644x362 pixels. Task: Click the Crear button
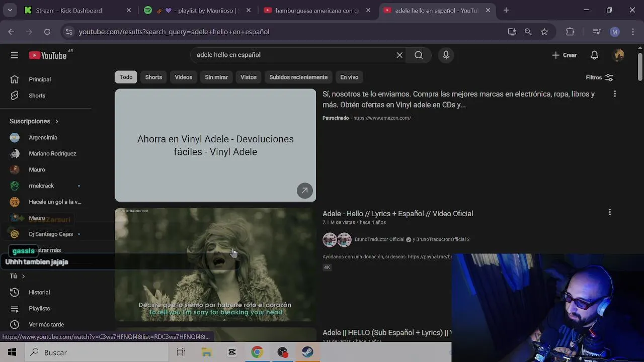[564, 55]
